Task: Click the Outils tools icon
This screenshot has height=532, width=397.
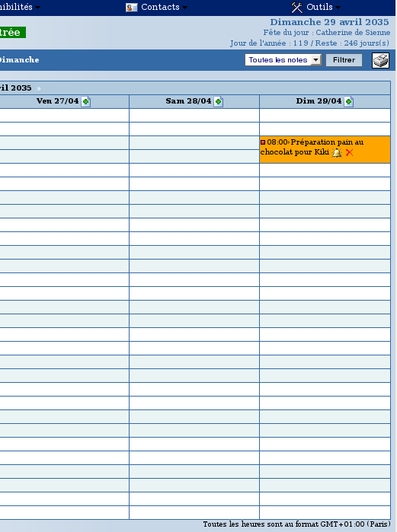Action: [x=297, y=7]
